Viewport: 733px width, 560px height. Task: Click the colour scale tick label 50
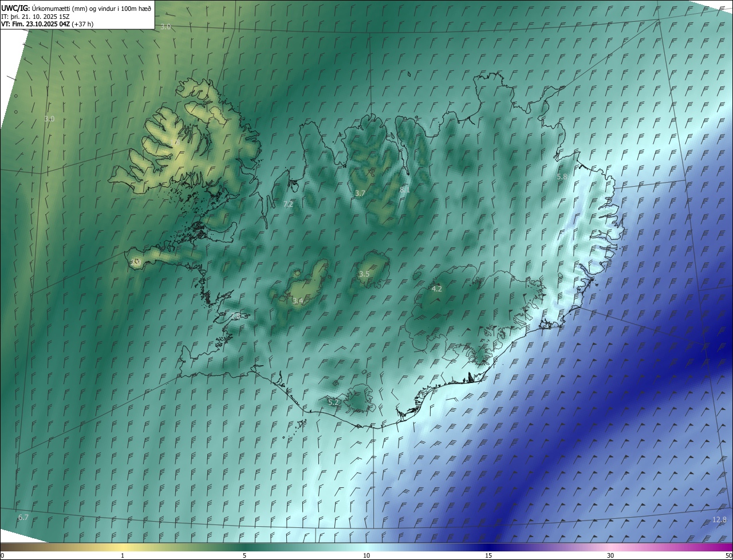728,555
